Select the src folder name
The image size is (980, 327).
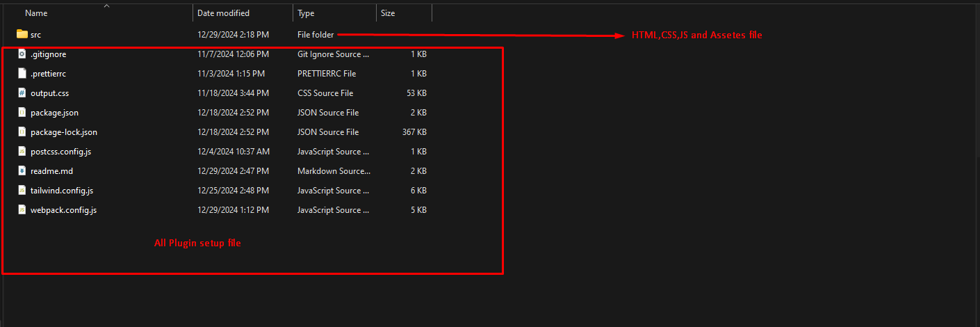pyautogui.click(x=36, y=34)
